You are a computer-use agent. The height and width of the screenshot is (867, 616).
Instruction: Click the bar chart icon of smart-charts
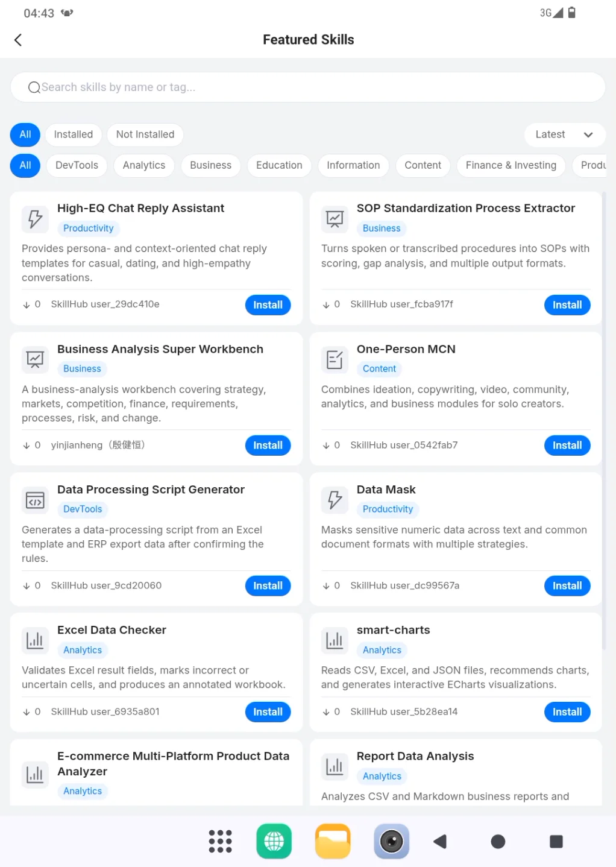(x=335, y=640)
